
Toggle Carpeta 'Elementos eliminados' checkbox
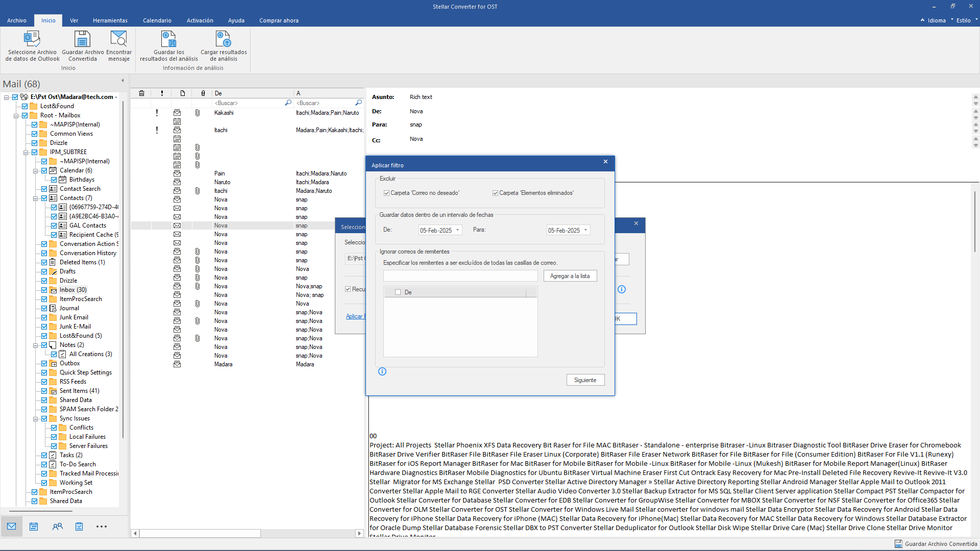pyautogui.click(x=495, y=193)
